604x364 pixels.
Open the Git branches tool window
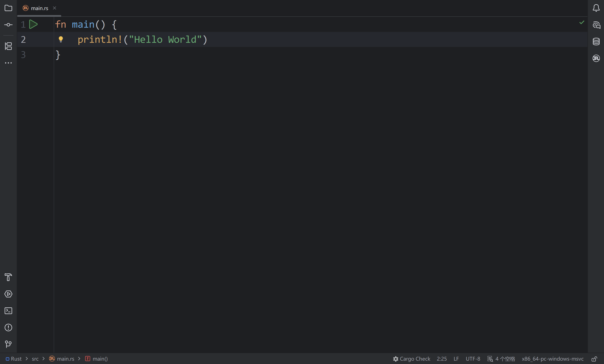[8, 344]
